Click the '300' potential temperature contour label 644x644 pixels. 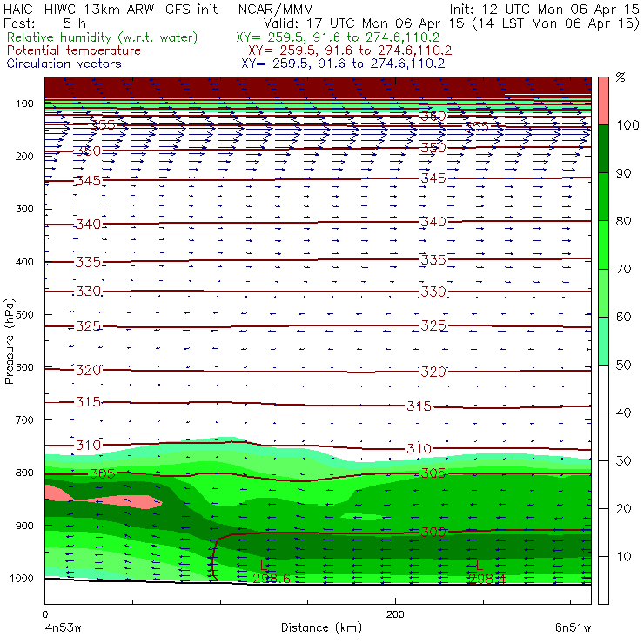point(433,533)
